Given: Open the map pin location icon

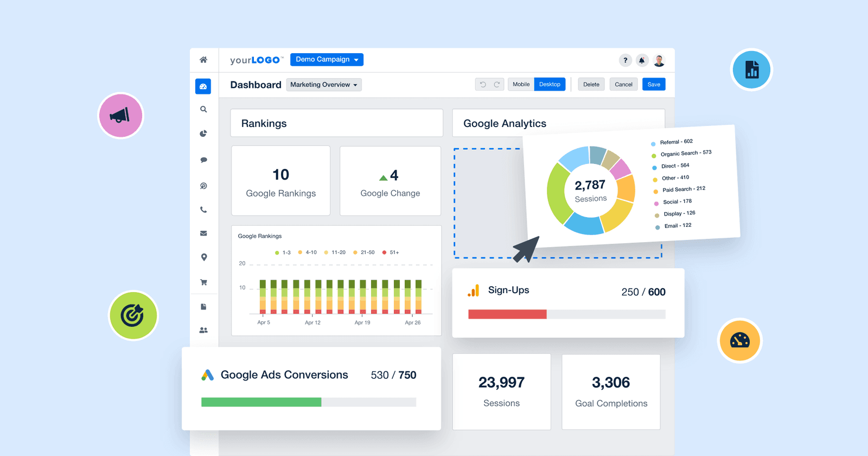Looking at the screenshot, I should (x=203, y=257).
